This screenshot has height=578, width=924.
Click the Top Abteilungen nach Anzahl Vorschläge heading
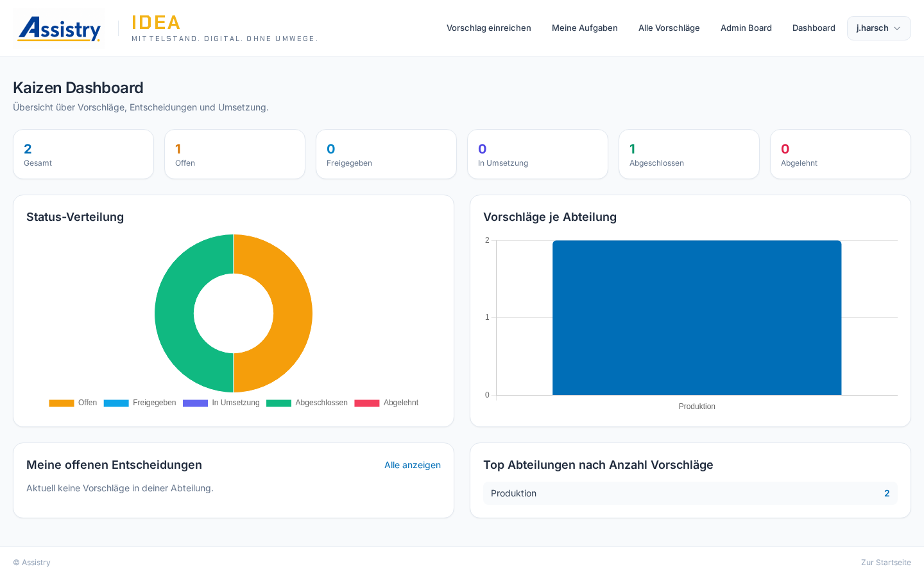click(598, 465)
